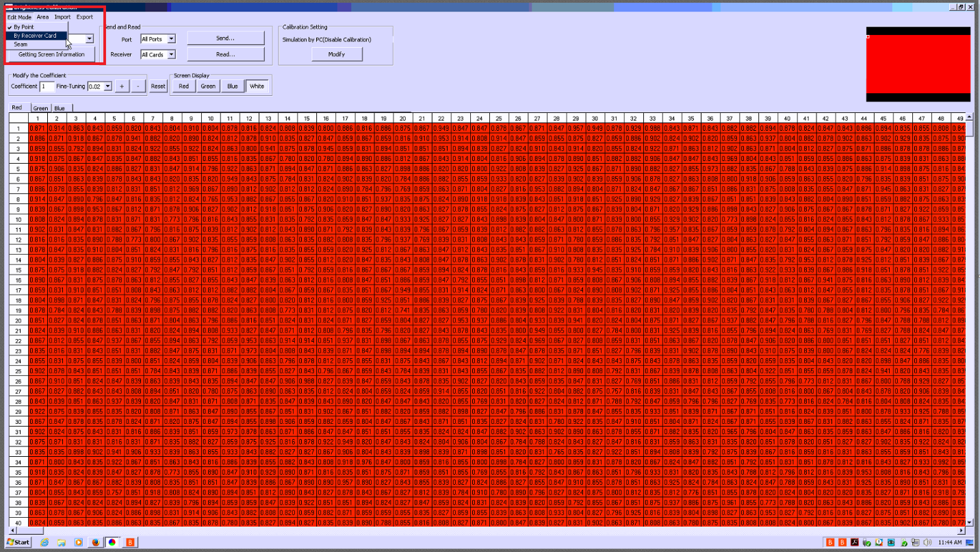980x552 pixels.
Task: Click the RGB color wheel taskbar icon
Action: coord(112,542)
